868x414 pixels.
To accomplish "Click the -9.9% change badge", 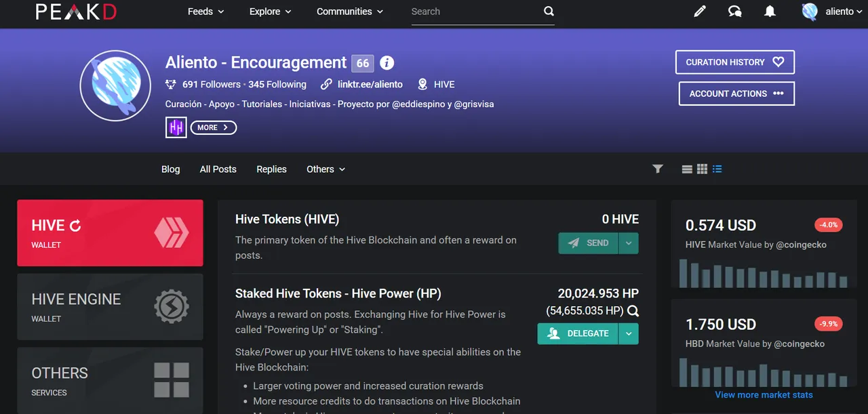I will click(x=829, y=324).
